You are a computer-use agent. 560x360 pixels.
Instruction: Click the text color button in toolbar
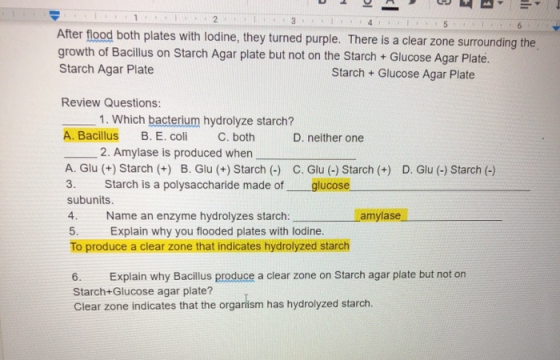(390, 4)
